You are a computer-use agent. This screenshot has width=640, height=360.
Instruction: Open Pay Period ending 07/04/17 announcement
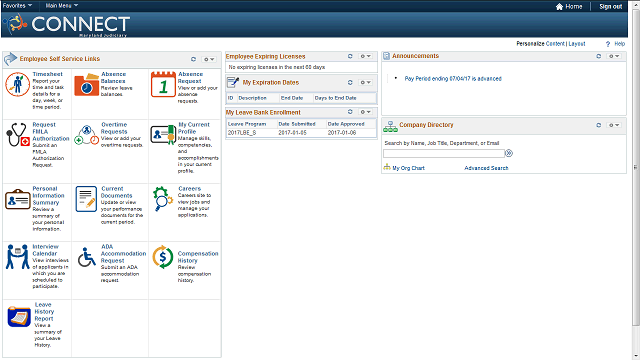453,79
